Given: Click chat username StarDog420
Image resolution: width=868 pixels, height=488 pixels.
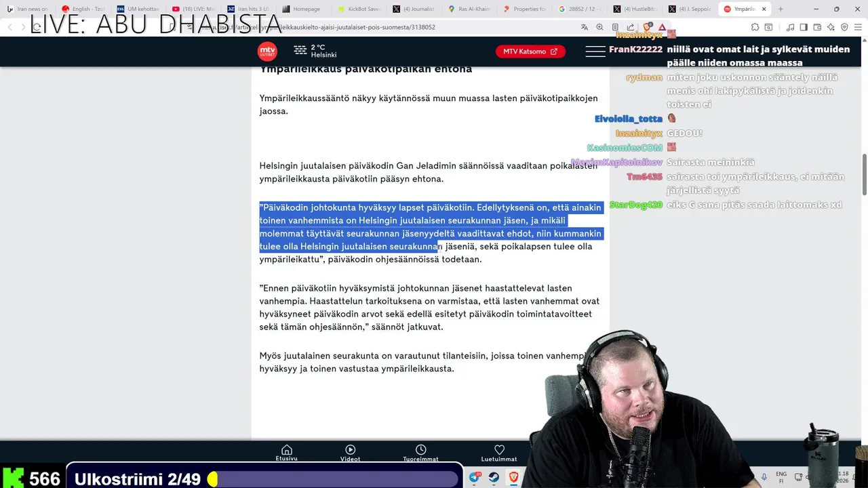Looking at the screenshot, I should [x=635, y=205].
